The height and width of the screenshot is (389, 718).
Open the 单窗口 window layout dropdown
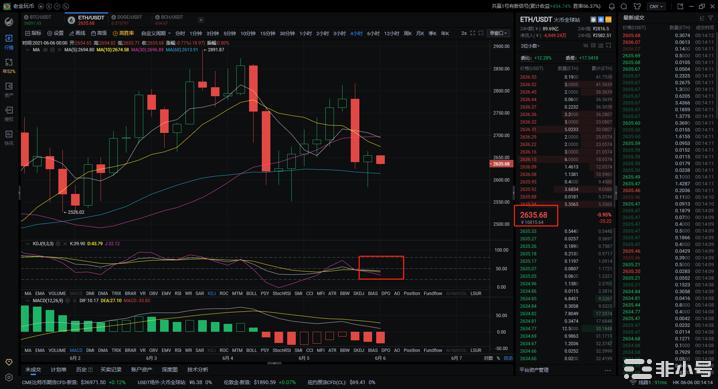click(498, 33)
